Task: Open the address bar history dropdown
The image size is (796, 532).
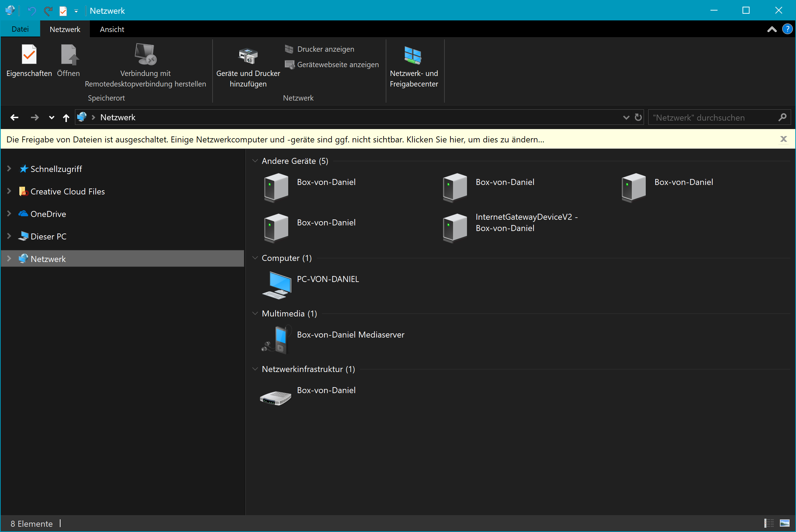Action: (x=626, y=117)
